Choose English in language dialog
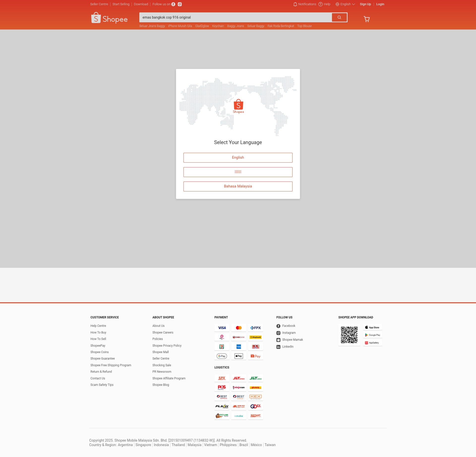476x457 pixels. click(238, 158)
